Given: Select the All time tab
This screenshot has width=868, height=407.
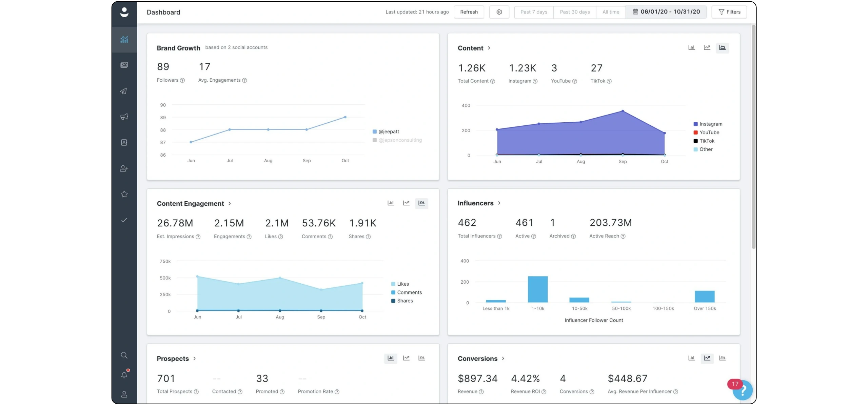Looking at the screenshot, I should (x=611, y=12).
